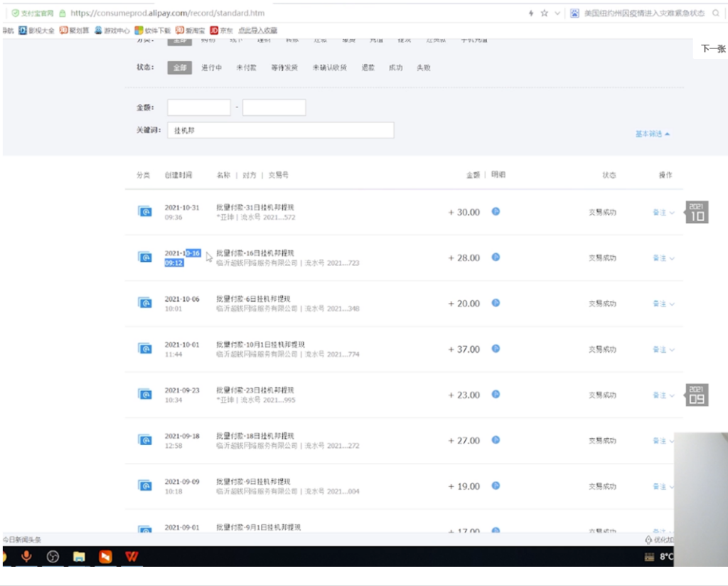Click the 下一张 next button
This screenshot has width=728, height=586.
pyautogui.click(x=712, y=49)
